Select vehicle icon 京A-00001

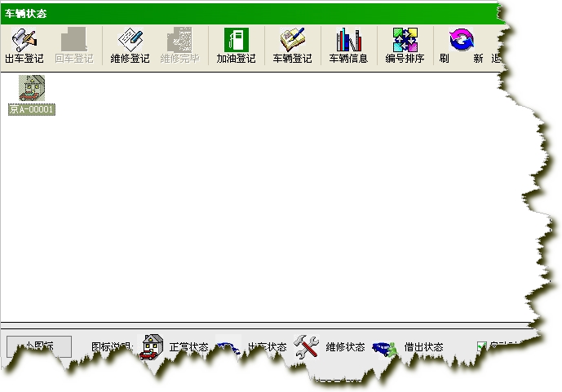point(32,88)
